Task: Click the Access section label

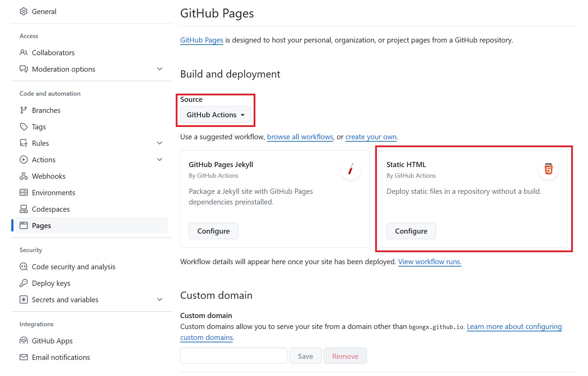Action: (29, 36)
